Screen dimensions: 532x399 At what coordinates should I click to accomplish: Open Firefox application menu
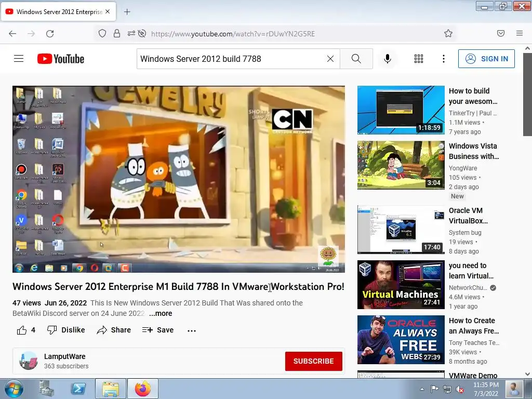[x=520, y=33]
